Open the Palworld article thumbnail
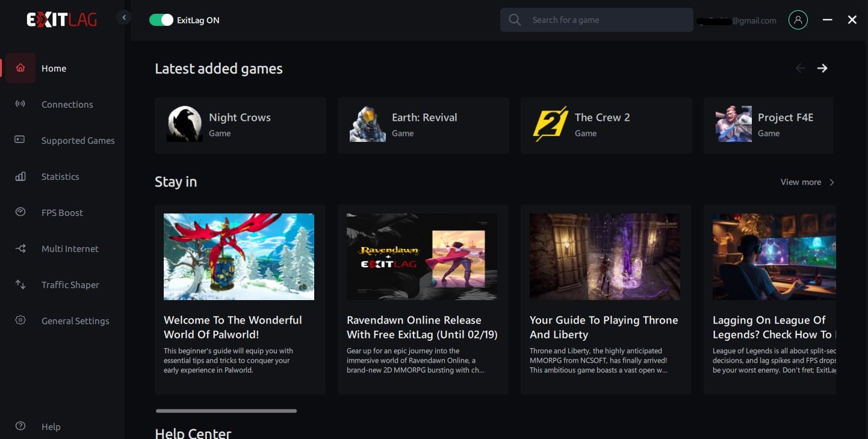Viewport: 868px width, 439px height. coord(239,256)
